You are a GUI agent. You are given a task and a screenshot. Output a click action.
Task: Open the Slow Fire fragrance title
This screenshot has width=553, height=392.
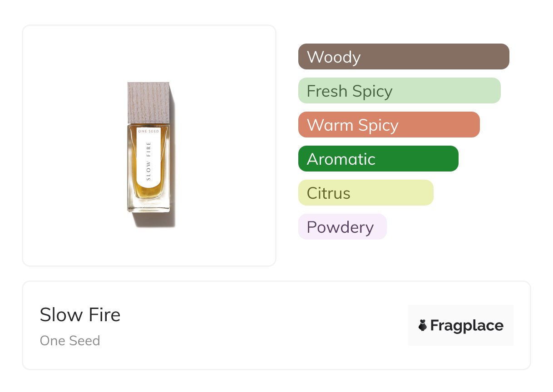80,315
